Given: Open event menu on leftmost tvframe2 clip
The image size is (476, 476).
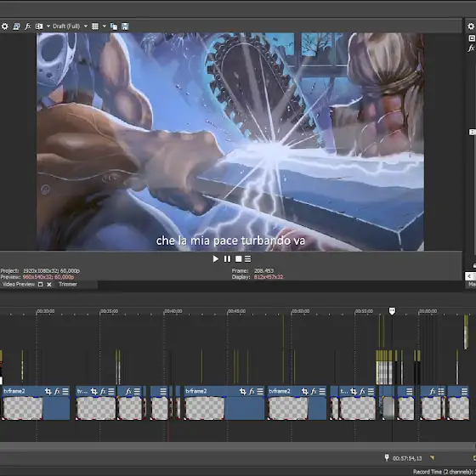Looking at the screenshot, I should click(65, 392).
